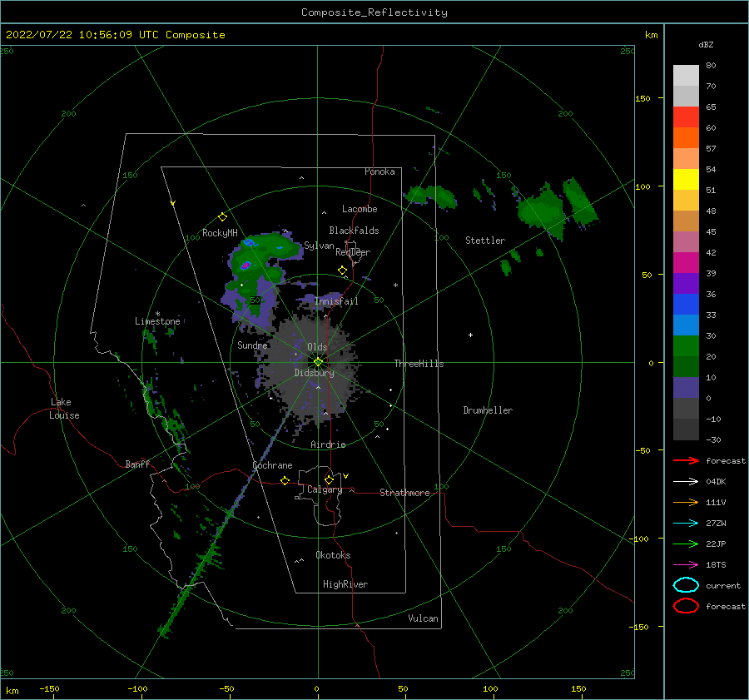Click the Limestone label
This screenshot has height=700, width=749.
(157, 321)
